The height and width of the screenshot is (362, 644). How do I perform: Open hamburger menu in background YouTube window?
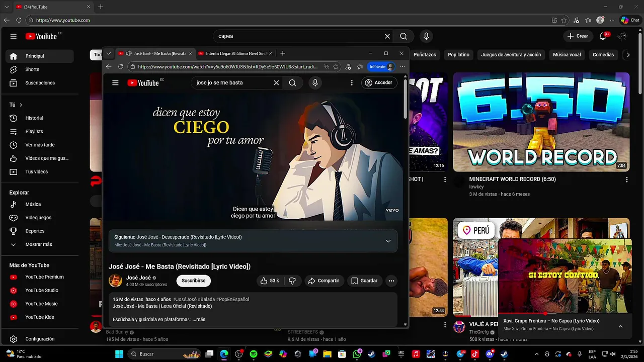(14, 36)
